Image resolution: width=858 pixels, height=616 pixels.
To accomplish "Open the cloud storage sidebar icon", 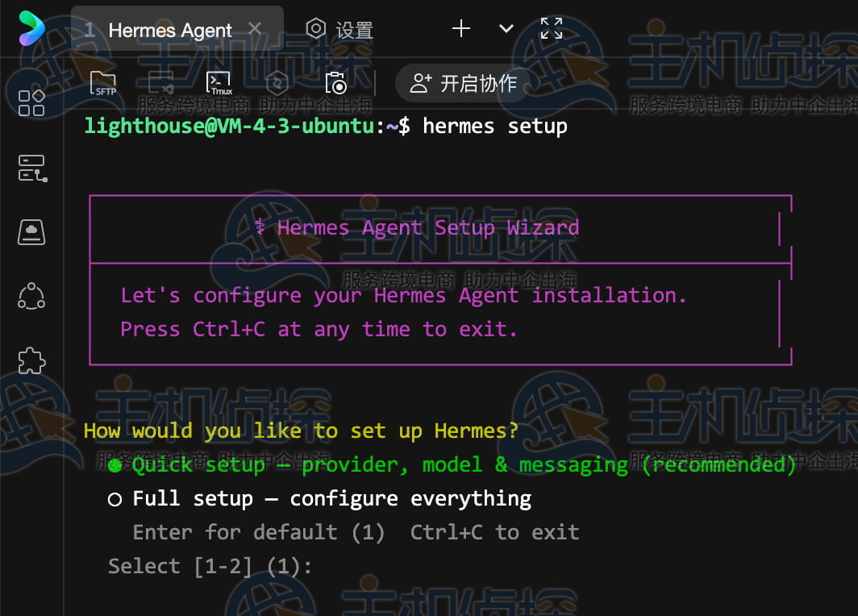I will click(x=31, y=232).
